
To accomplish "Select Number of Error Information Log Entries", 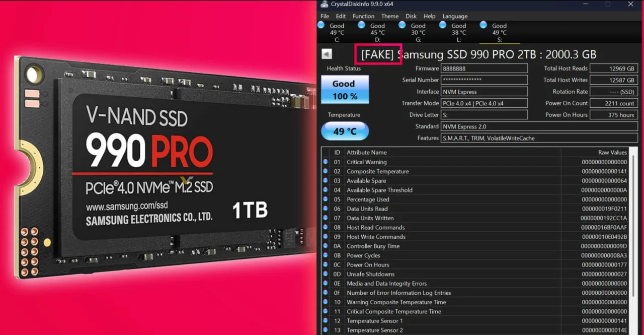I will click(475, 293).
